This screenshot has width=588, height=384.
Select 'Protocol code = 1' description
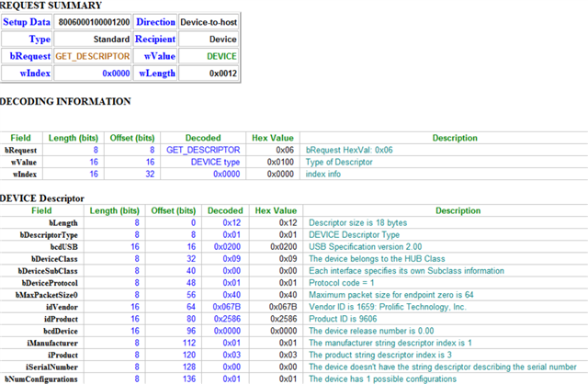pos(341,283)
